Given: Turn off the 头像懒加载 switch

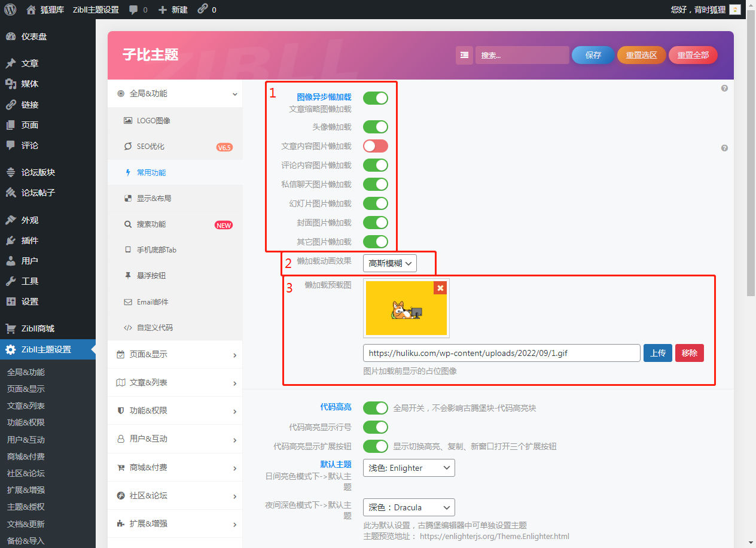Looking at the screenshot, I should click(375, 127).
